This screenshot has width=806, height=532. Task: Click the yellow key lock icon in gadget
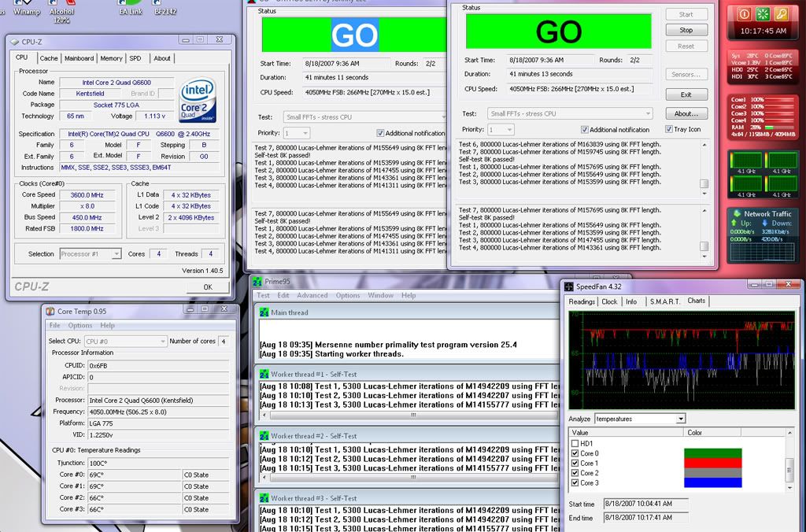782,14
